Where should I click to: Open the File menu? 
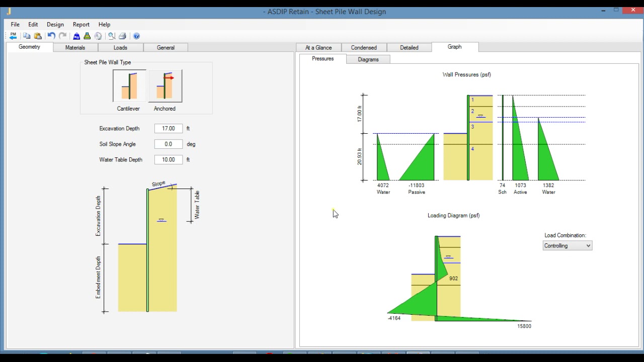pyautogui.click(x=15, y=24)
